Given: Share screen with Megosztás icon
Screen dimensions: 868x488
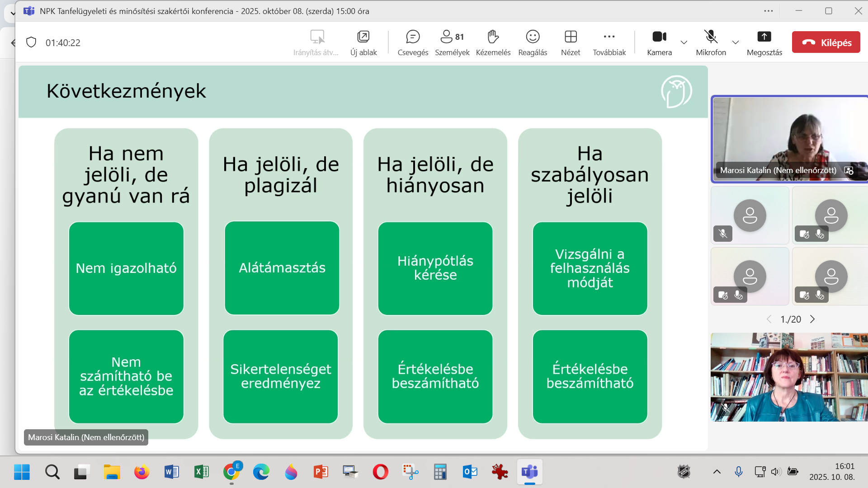Looking at the screenshot, I should click(764, 42).
